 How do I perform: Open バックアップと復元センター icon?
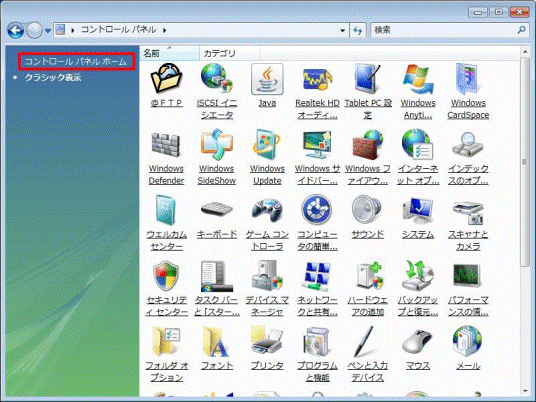[x=418, y=276]
